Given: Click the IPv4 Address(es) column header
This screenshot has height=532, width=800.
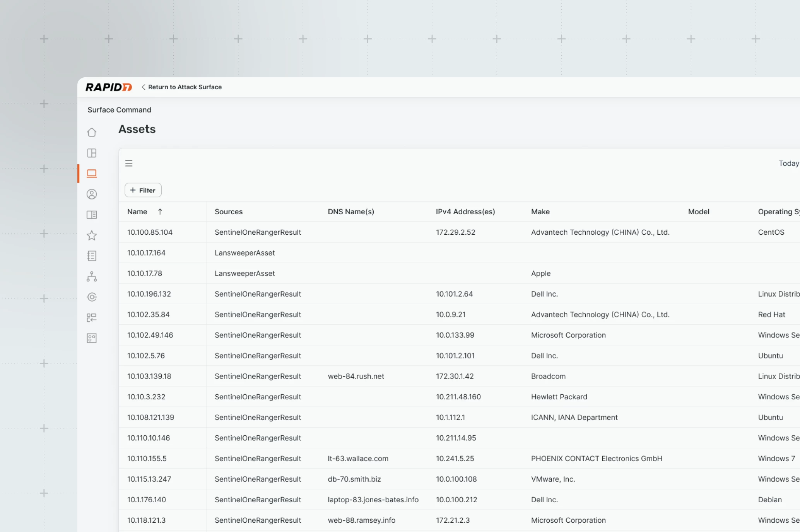Looking at the screenshot, I should pyautogui.click(x=465, y=211).
